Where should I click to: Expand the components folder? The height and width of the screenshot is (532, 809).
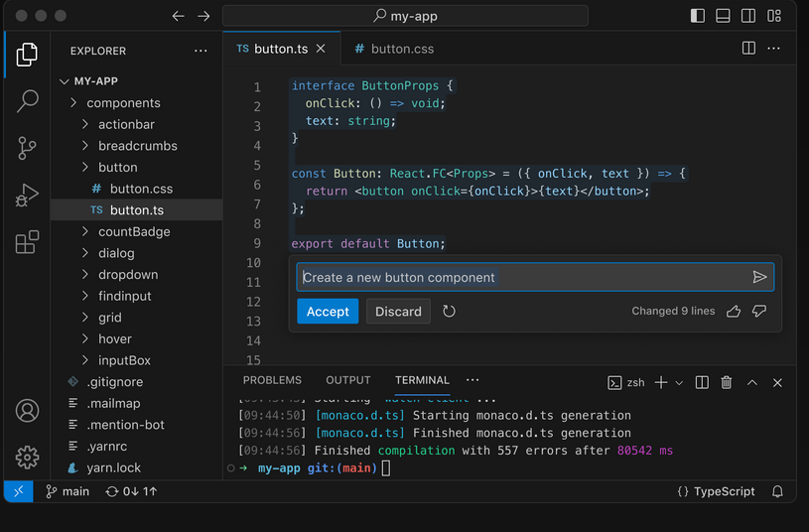(x=137, y=102)
